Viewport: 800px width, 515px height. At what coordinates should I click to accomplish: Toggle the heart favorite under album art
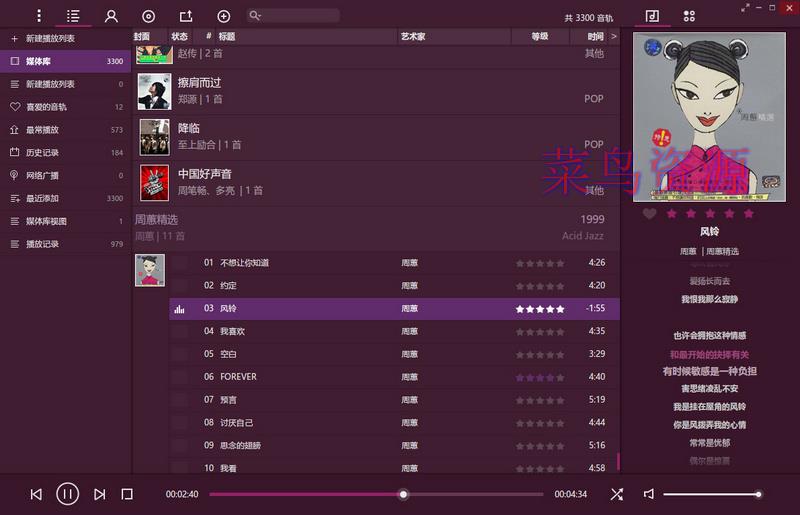pos(649,213)
